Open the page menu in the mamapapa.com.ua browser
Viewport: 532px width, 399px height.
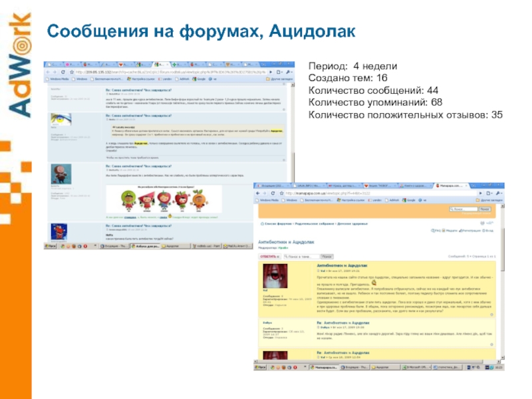489,193
